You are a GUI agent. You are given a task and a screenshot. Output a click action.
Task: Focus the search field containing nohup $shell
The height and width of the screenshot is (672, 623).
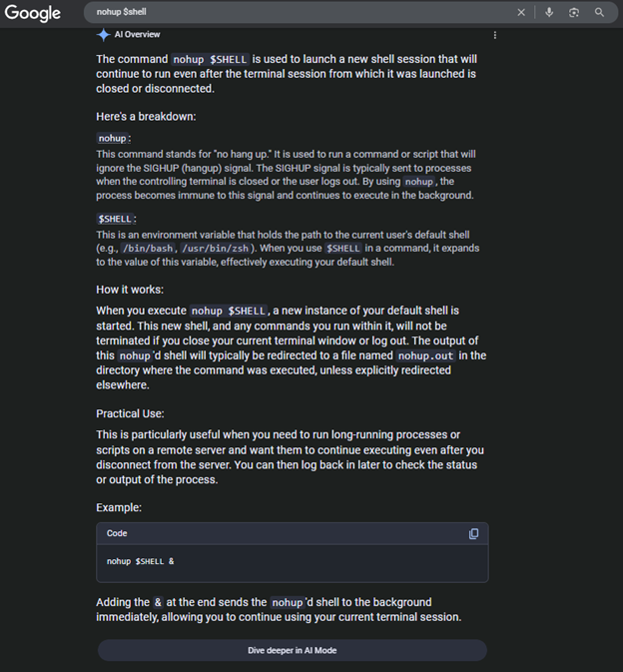tap(300, 12)
